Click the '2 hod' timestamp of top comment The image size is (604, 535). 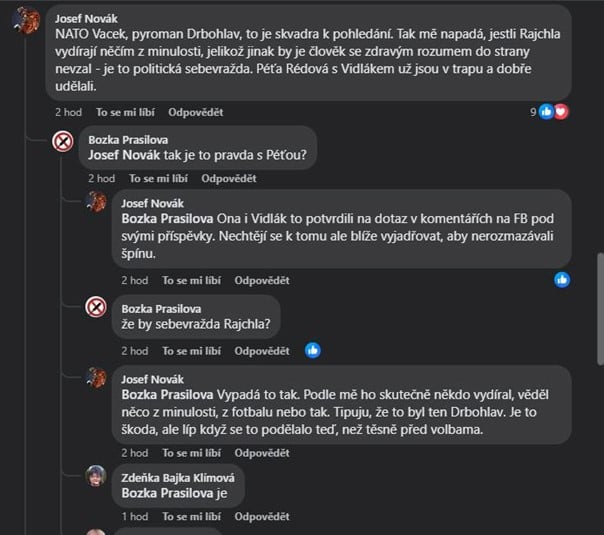(x=68, y=113)
